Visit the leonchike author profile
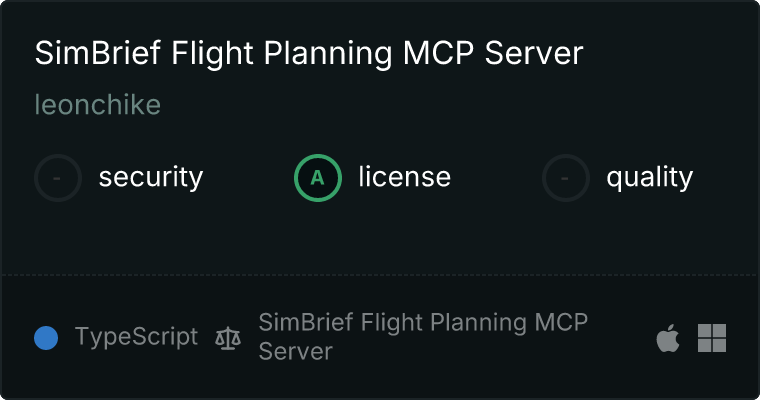 [x=97, y=105]
